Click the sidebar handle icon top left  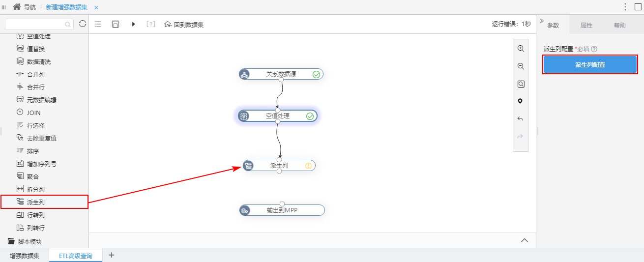4,7
